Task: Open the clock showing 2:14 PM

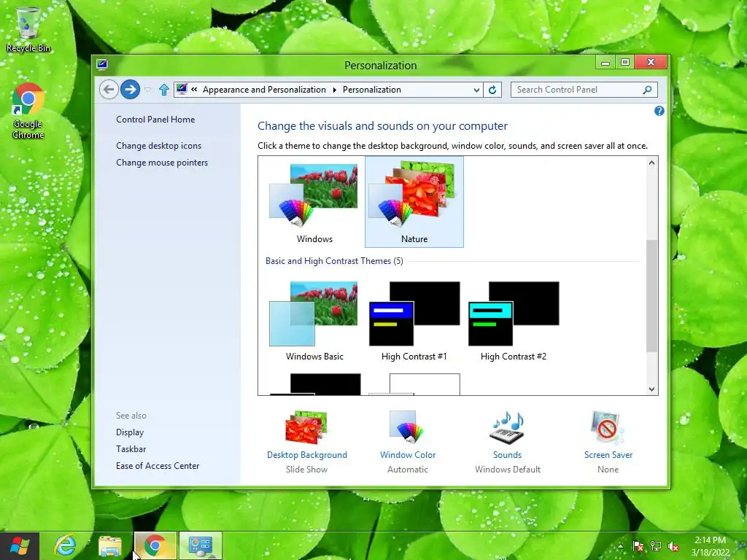Action: click(711, 546)
